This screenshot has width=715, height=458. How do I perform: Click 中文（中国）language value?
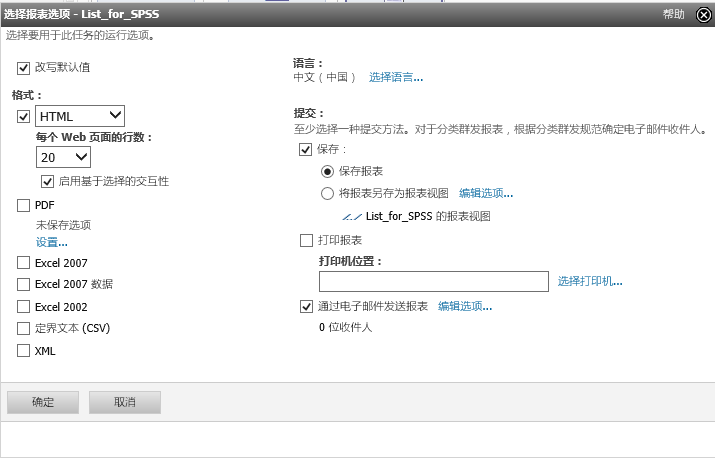[x=324, y=78]
